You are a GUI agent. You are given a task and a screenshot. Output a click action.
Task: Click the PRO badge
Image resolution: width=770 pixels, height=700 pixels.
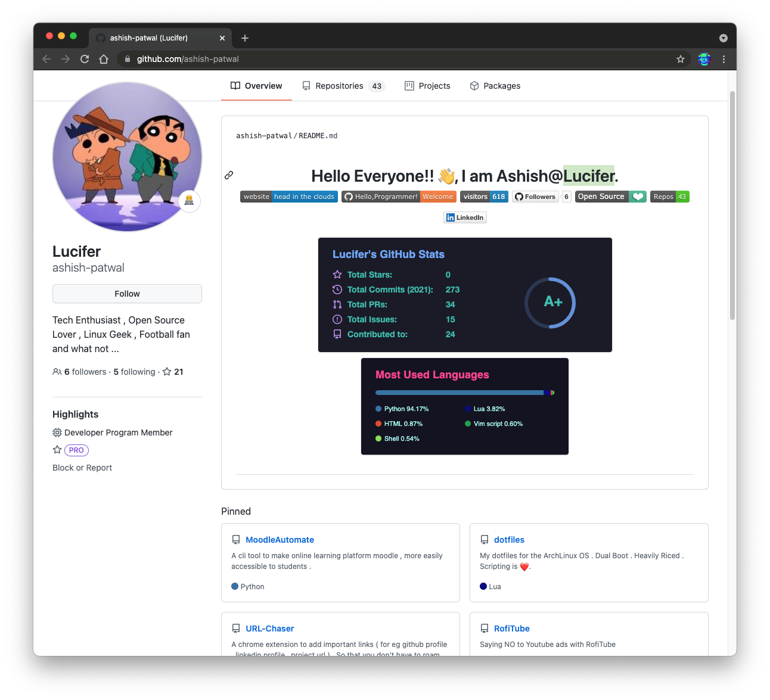pos(76,450)
